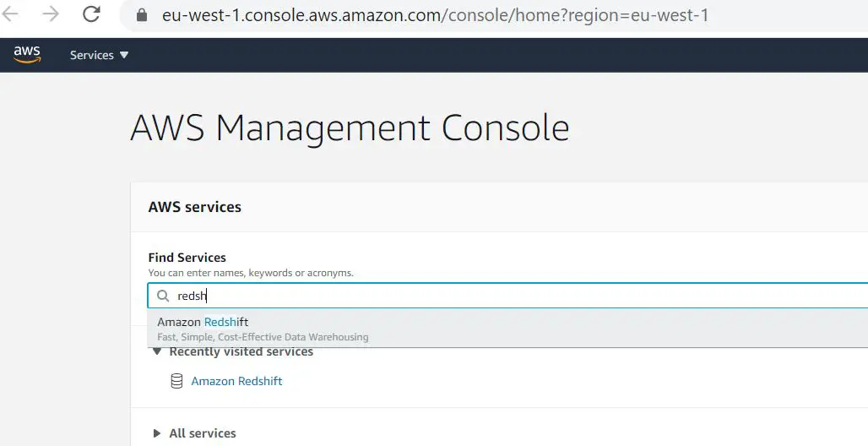The image size is (868, 446).
Task: Click inside the Find Services search field
Action: click(507, 296)
